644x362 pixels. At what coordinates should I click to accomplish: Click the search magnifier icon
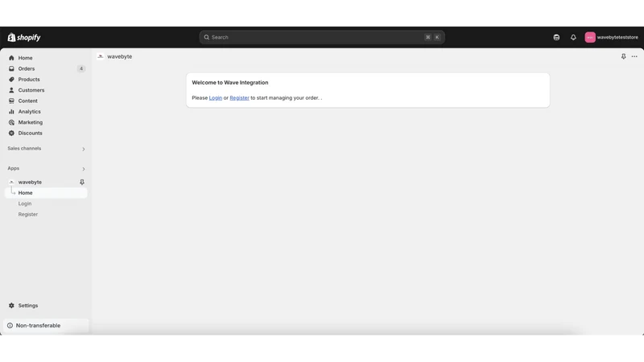click(x=207, y=37)
